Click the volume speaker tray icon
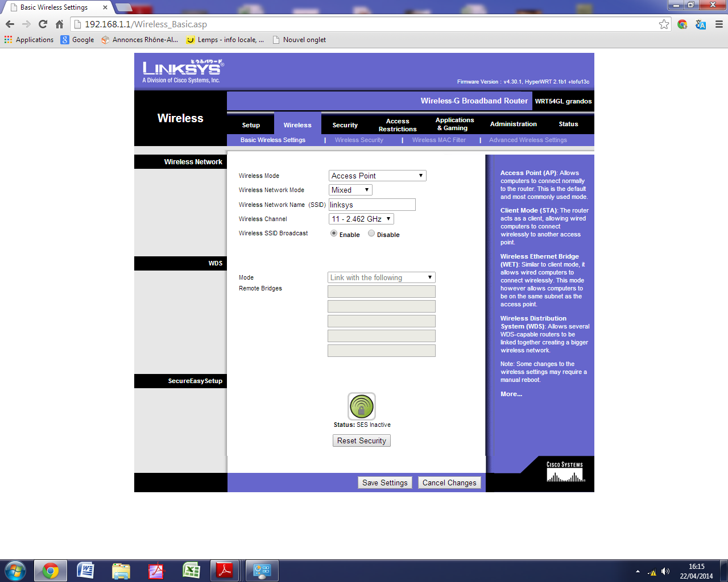Image resolution: width=728 pixels, height=582 pixels. click(x=665, y=572)
